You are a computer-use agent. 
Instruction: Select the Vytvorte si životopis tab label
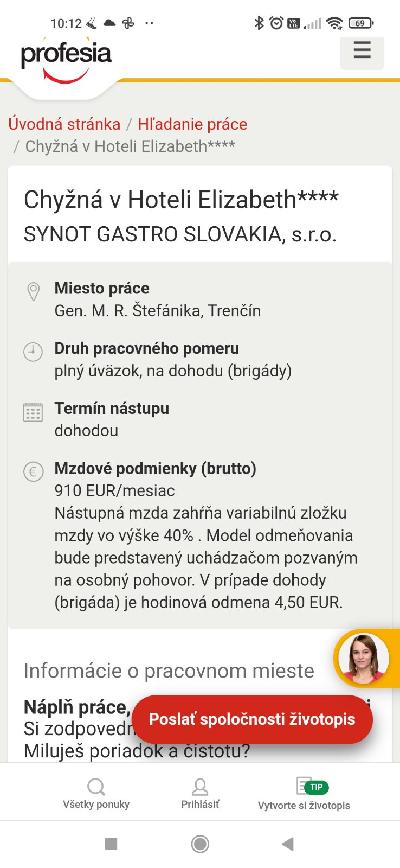click(304, 806)
